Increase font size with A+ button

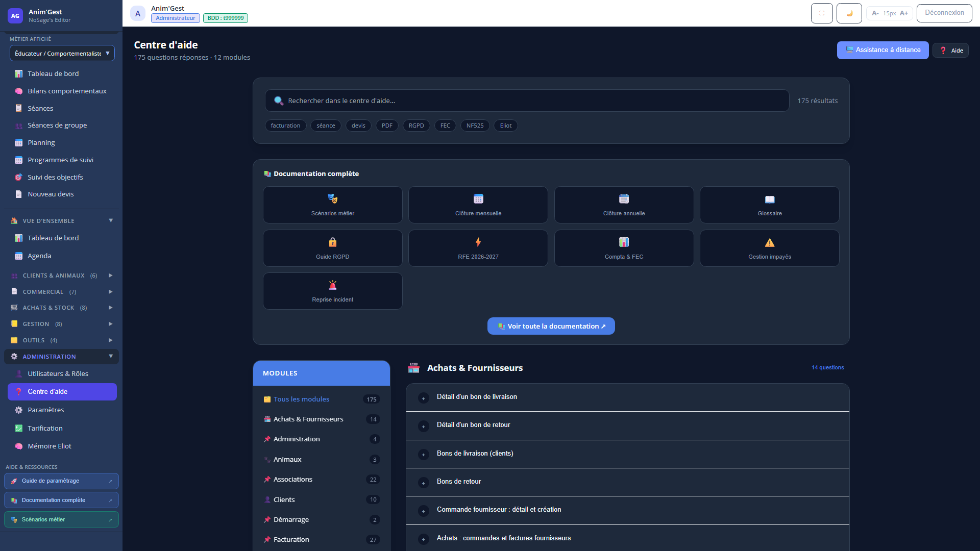tap(904, 13)
